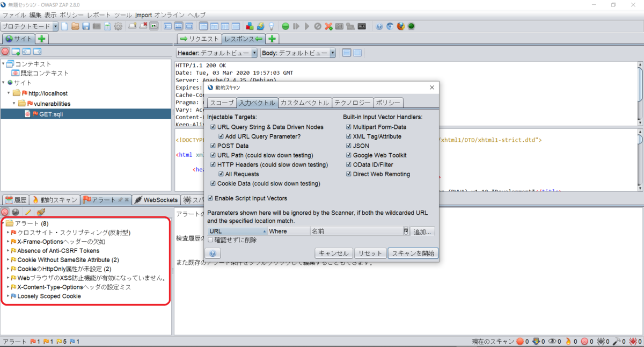The width and height of the screenshot is (644, 347).
Task: Click the colored blocks add-ons icon
Action: pyautogui.click(x=250, y=26)
